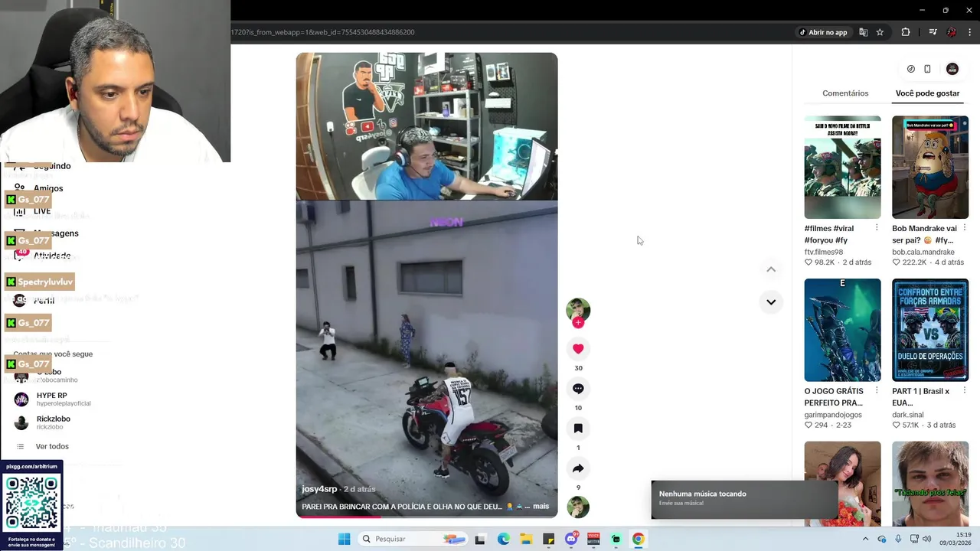Open Chrome extensions puzzle icon

[x=906, y=32]
